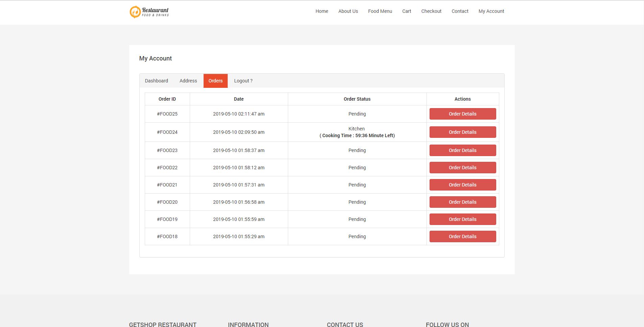The image size is (644, 327).
Task: Switch to the Dashboard tab
Action: point(156,81)
